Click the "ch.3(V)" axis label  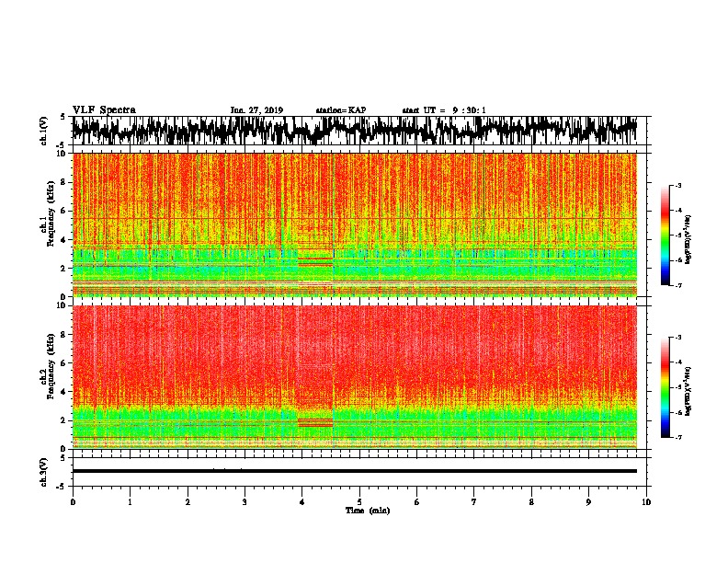44,473
